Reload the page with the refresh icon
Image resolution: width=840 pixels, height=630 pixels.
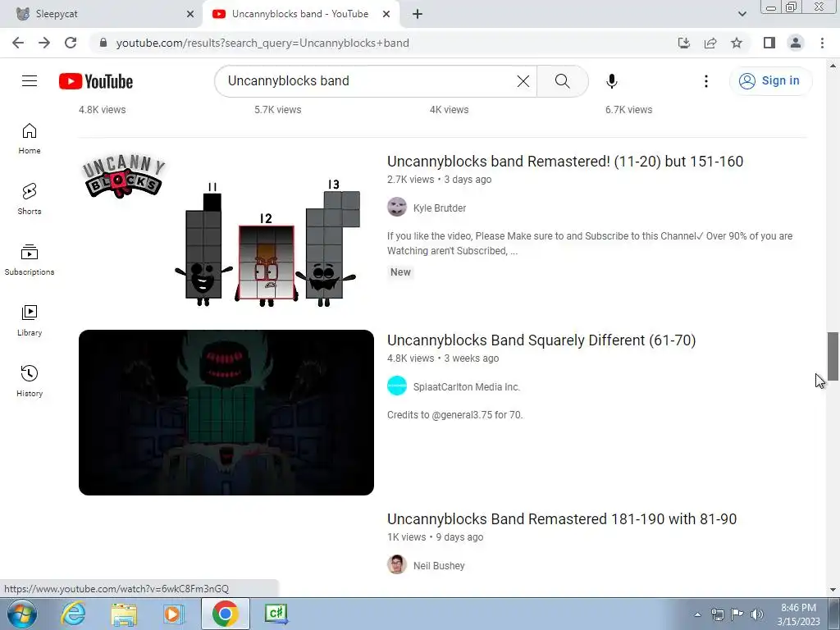(71, 43)
